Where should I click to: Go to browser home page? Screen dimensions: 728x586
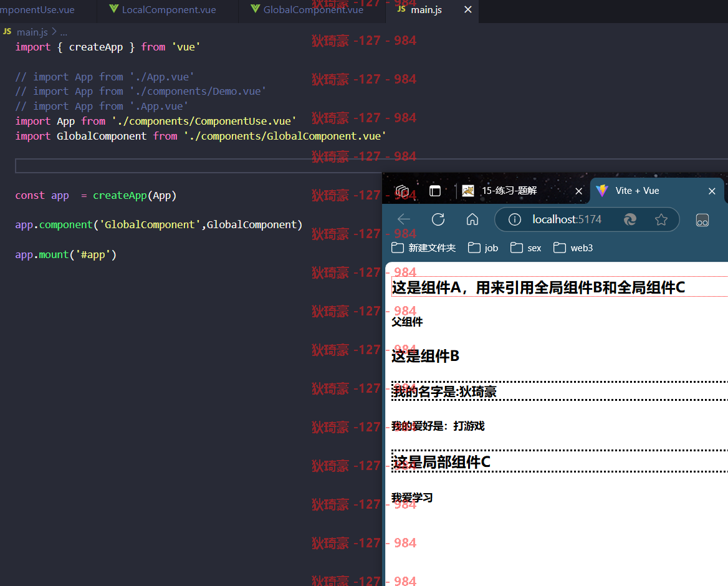click(472, 219)
